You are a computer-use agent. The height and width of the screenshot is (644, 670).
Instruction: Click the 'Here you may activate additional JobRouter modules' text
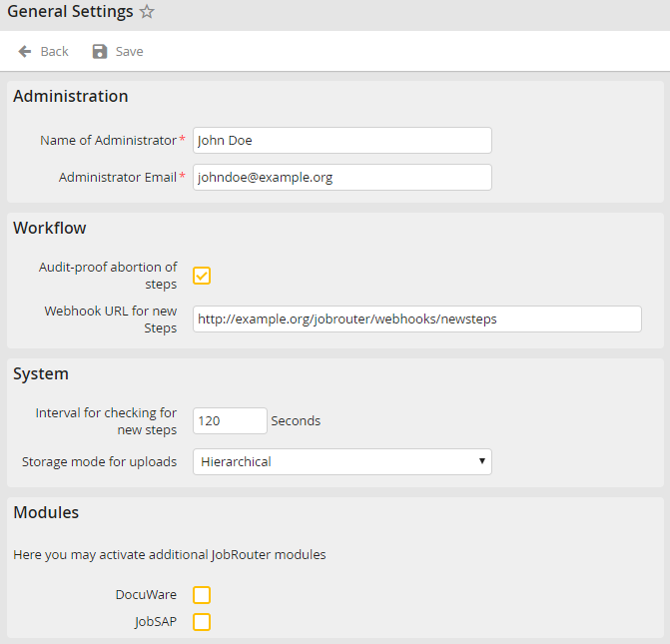[170, 555]
